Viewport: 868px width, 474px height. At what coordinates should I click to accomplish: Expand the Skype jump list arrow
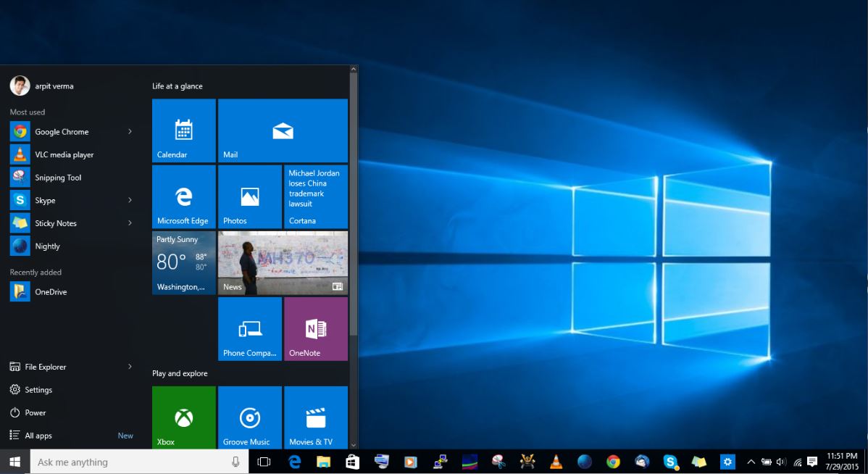point(130,200)
